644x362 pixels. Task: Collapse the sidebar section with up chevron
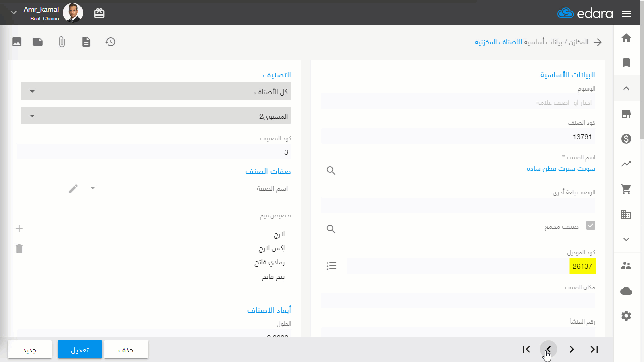tap(626, 88)
